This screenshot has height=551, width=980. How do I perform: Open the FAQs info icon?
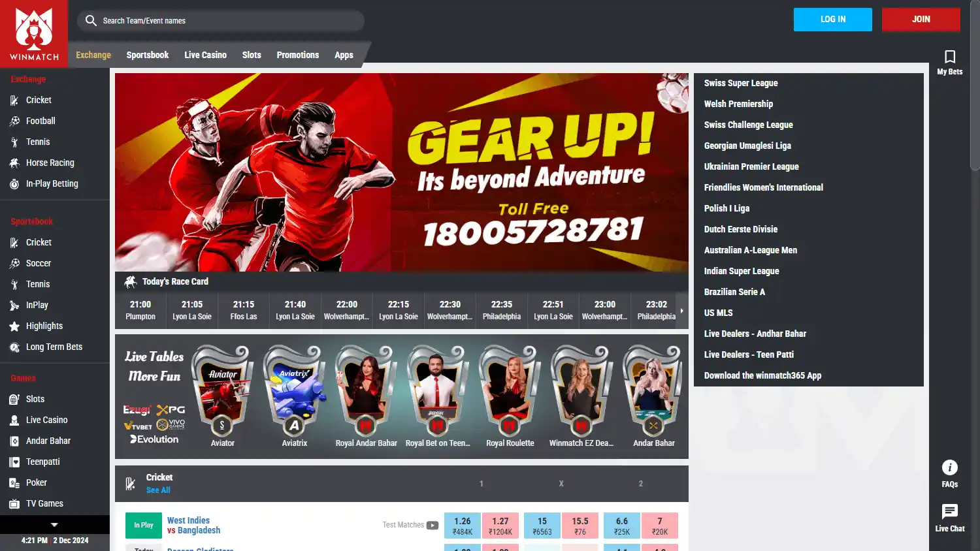click(950, 467)
